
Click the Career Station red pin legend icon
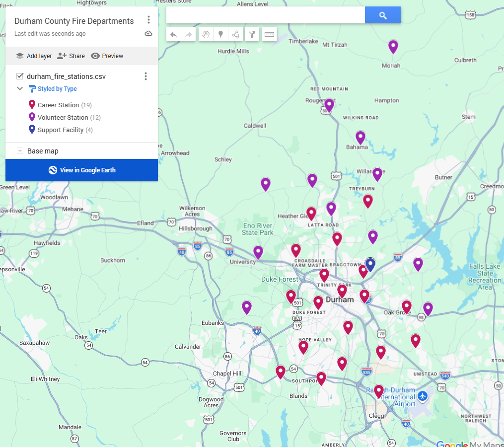point(32,104)
